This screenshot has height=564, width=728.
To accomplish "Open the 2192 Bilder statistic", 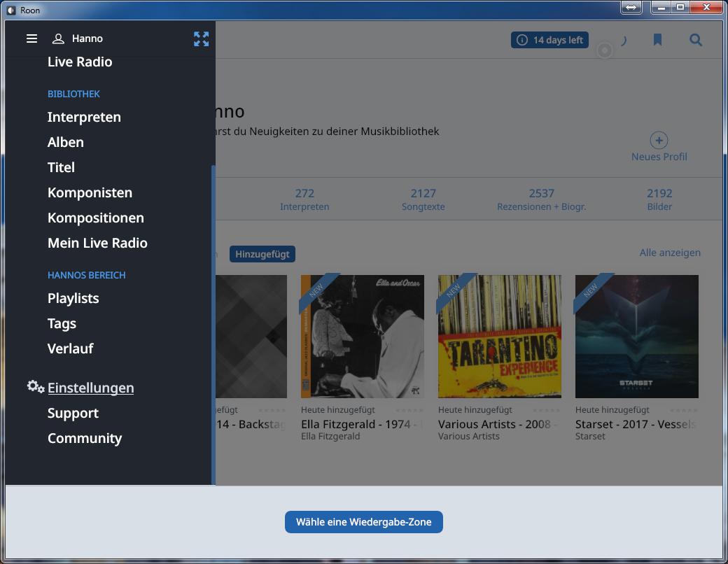I will click(x=659, y=199).
